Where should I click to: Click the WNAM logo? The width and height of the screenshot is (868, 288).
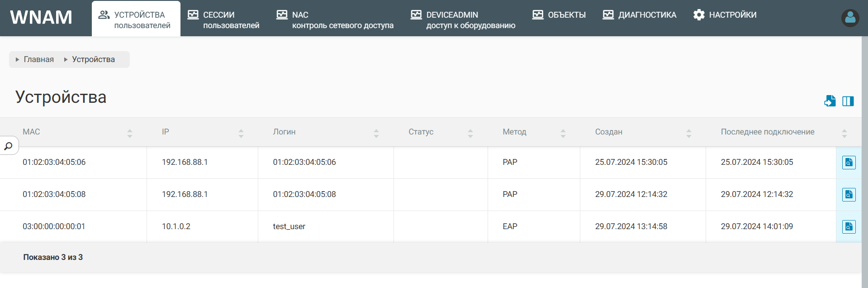[x=41, y=18]
